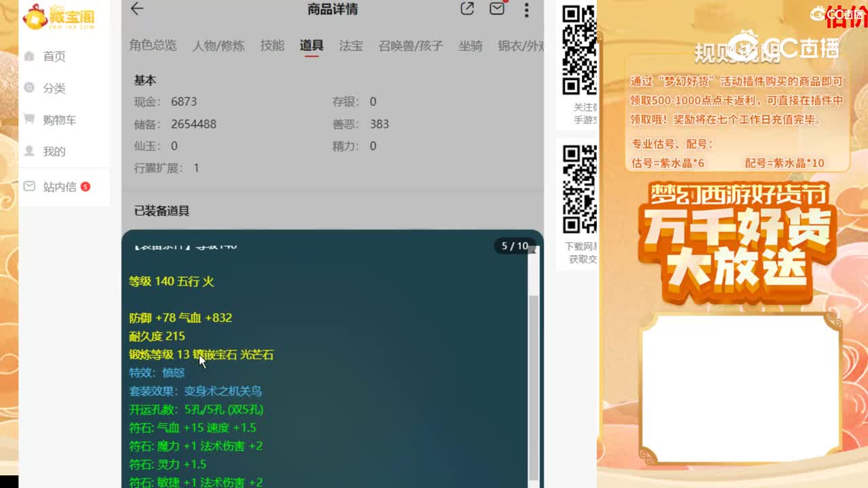
Task: Click the person icon beside 我的
Action: click(29, 150)
